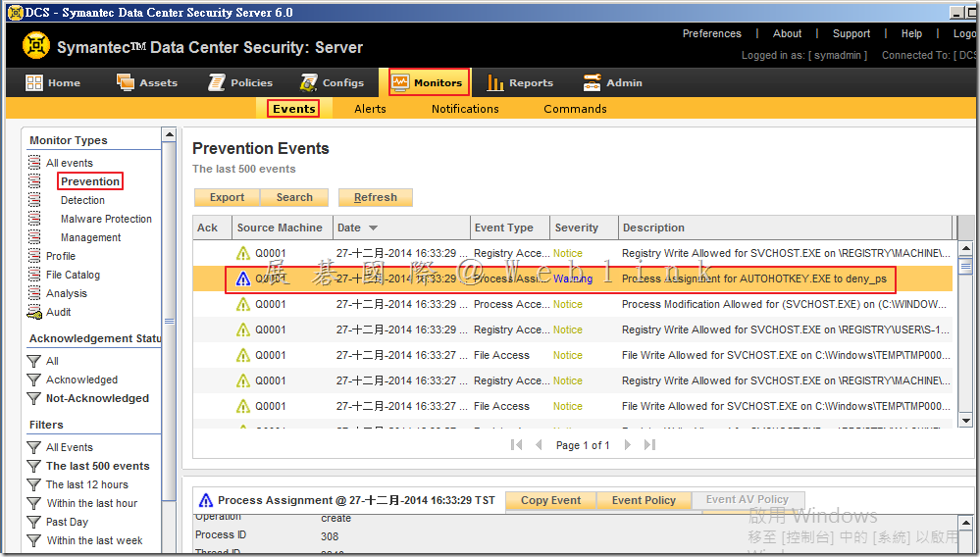This screenshot has width=980, height=557.
Task: Click funnel icon next to Acknowledged
Action: click(33, 380)
